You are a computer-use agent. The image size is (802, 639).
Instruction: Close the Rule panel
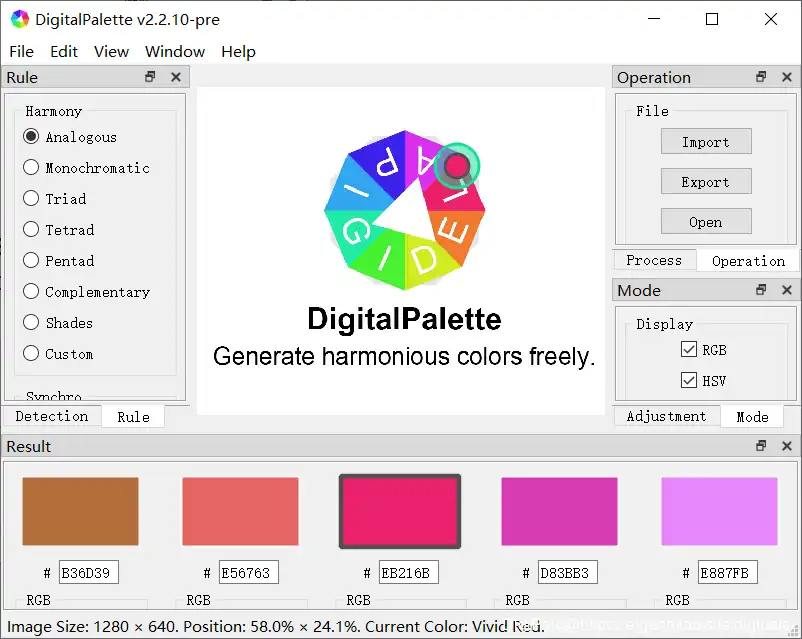pyautogui.click(x=176, y=77)
